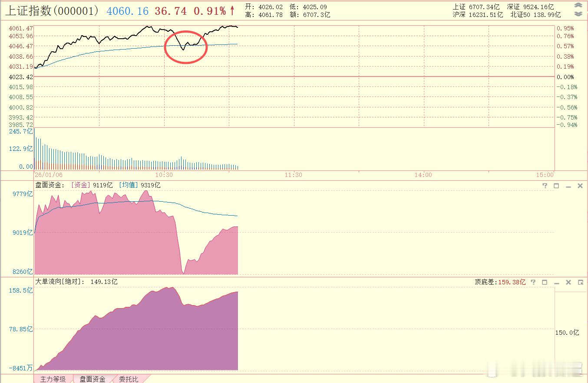Switch to the 盘面资金 tab
588x383 pixels.
click(92, 379)
